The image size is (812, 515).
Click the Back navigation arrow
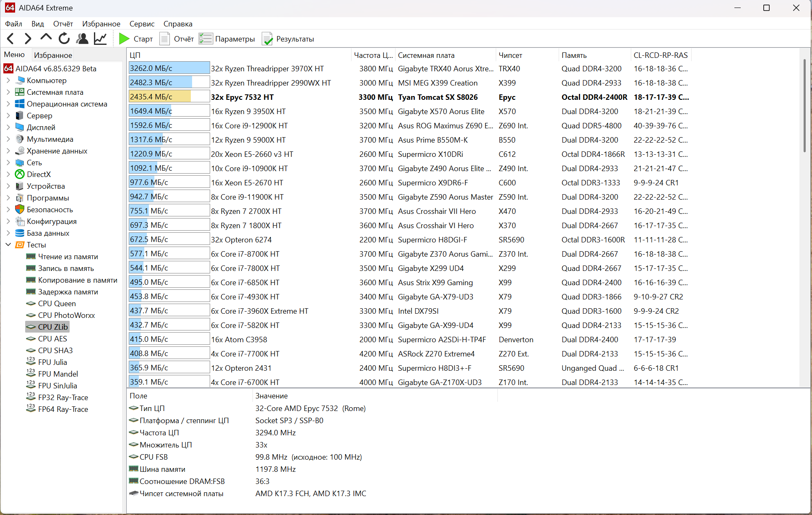11,39
